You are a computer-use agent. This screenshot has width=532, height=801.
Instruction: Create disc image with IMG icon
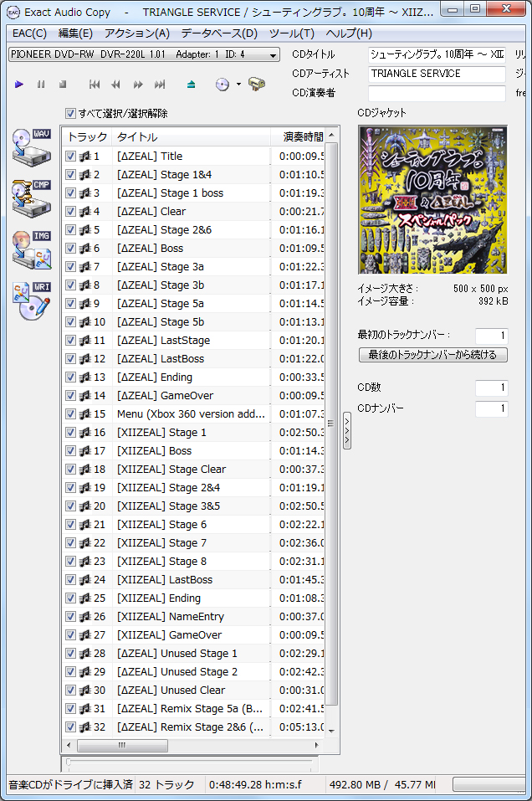tap(32, 249)
